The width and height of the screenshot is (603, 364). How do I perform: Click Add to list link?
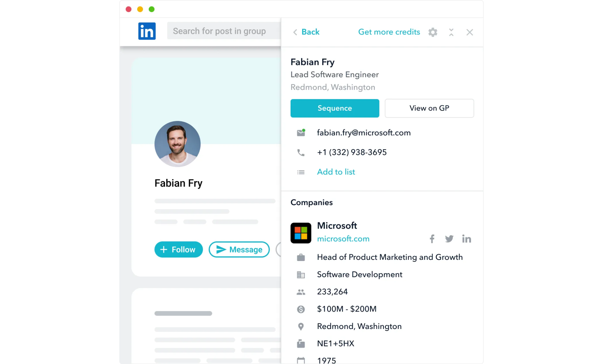point(336,172)
